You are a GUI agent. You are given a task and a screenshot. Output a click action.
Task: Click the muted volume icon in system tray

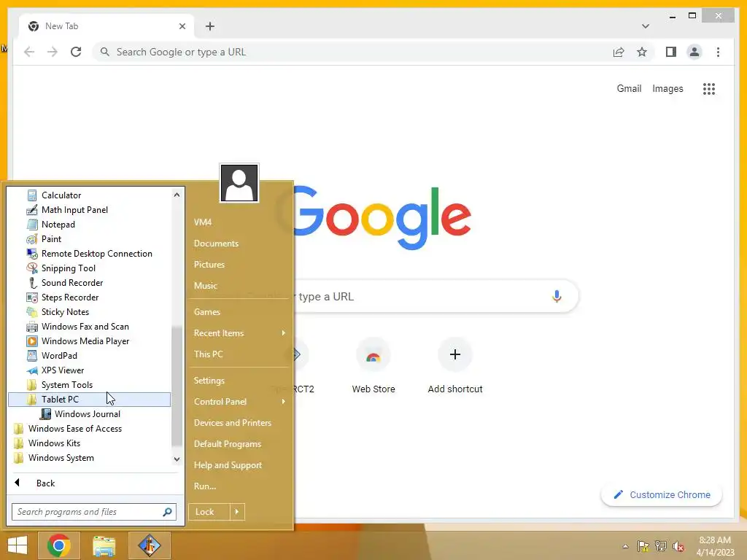point(678,546)
